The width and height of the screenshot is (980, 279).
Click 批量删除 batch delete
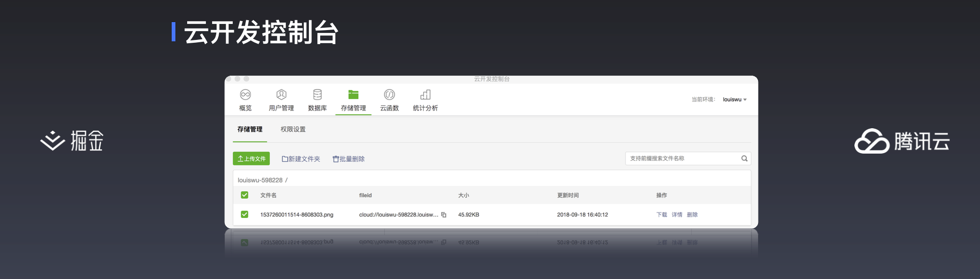pyautogui.click(x=348, y=159)
